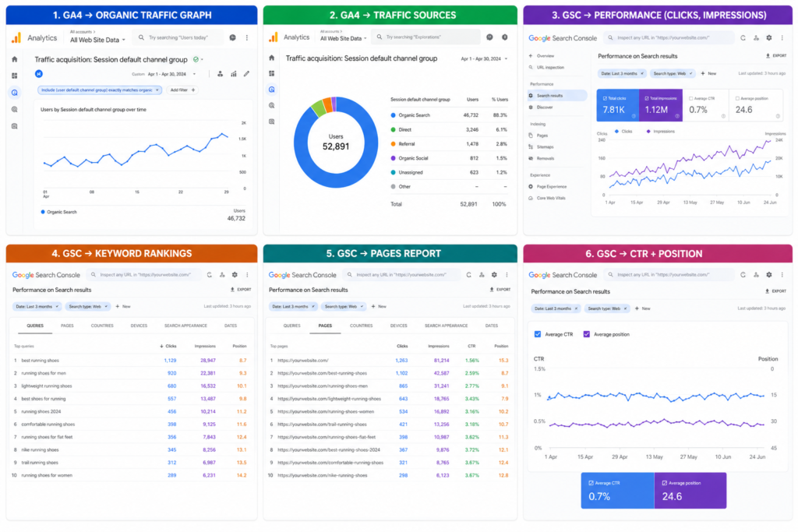The height and width of the screenshot is (532, 798).
Task: Open All Web Site Data dropdown in panel 2
Action: click(x=343, y=38)
